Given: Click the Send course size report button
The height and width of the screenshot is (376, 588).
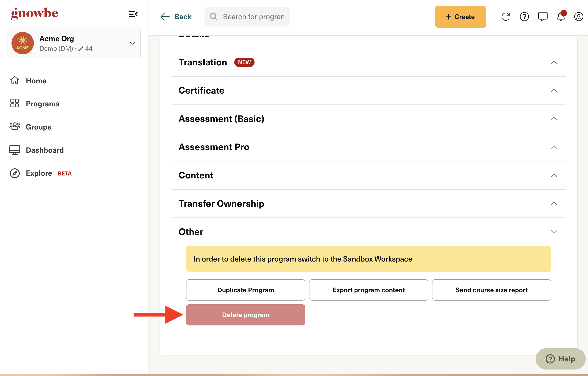Looking at the screenshot, I should (491, 290).
